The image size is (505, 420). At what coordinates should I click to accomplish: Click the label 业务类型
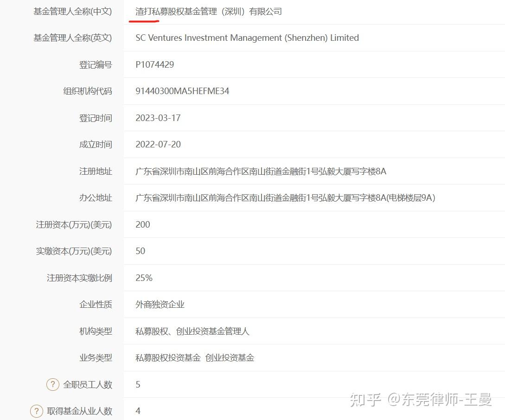click(96, 357)
